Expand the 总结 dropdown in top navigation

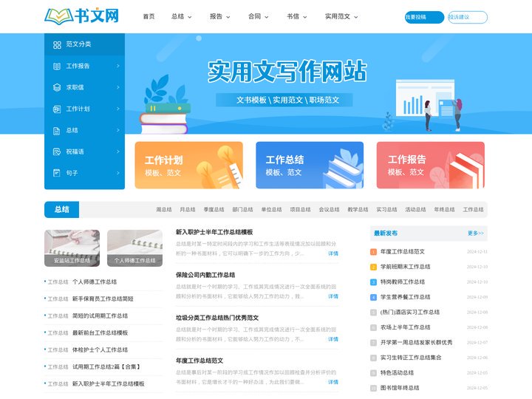pos(182,16)
